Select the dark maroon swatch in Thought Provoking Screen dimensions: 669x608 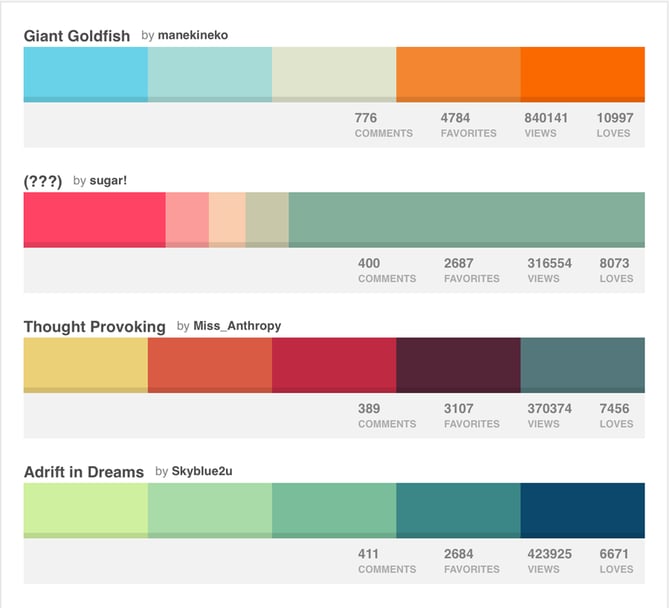(458, 364)
